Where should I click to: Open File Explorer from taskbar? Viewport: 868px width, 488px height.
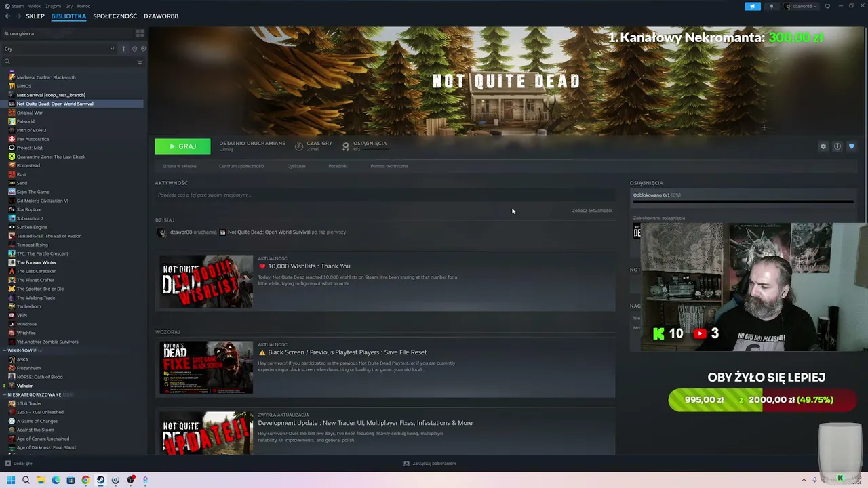point(41,480)
